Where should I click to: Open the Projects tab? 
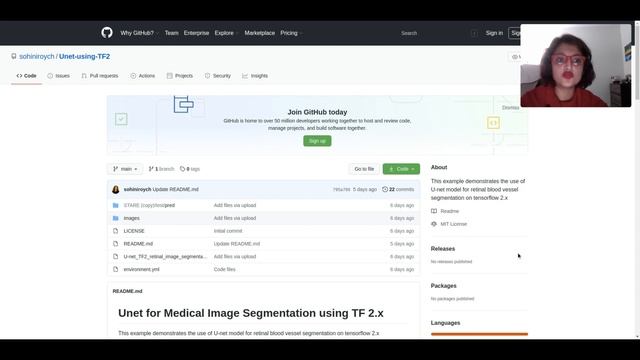point(180,76)
